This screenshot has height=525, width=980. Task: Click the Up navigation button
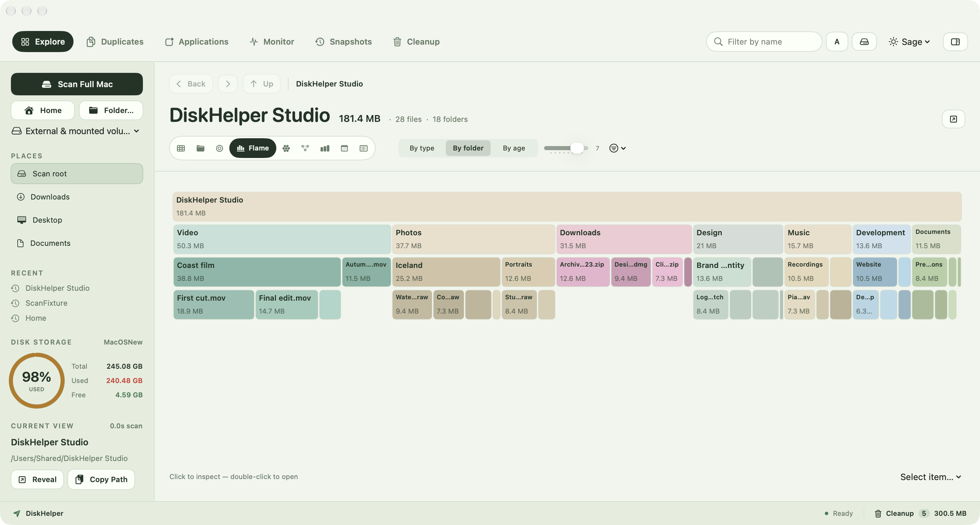click(262, 84)
